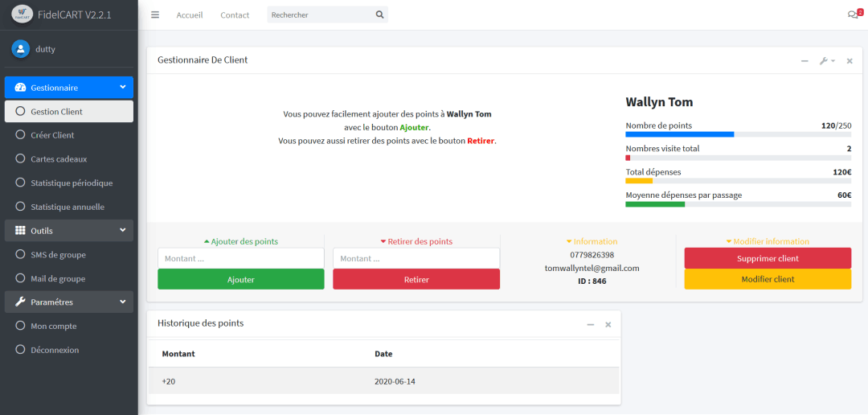Click the search magnifier icon

coord(379,14)
